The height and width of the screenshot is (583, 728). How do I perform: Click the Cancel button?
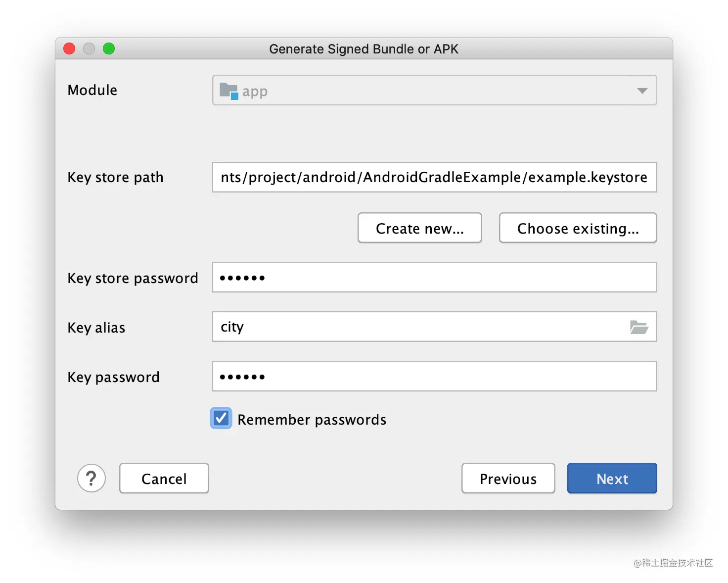pos(164,478)
